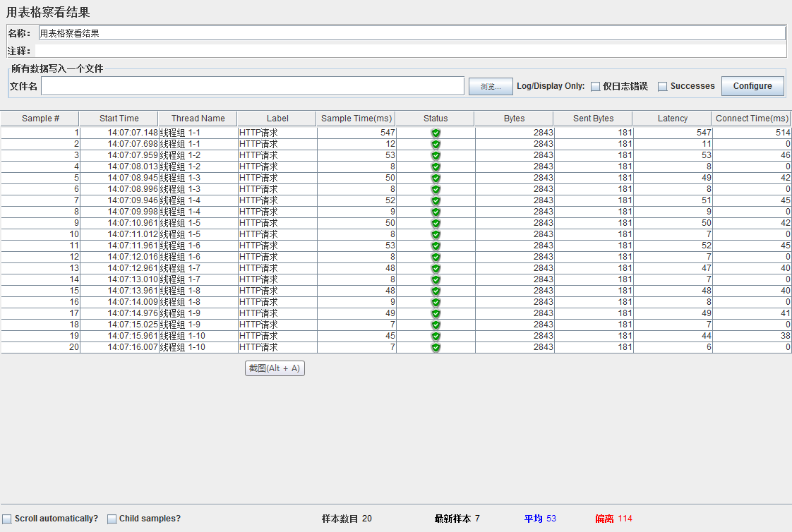The width and height of the screenshot is (792, 532).
Task: Toggle the Child samples checkbox
Action: pos(112,519)
